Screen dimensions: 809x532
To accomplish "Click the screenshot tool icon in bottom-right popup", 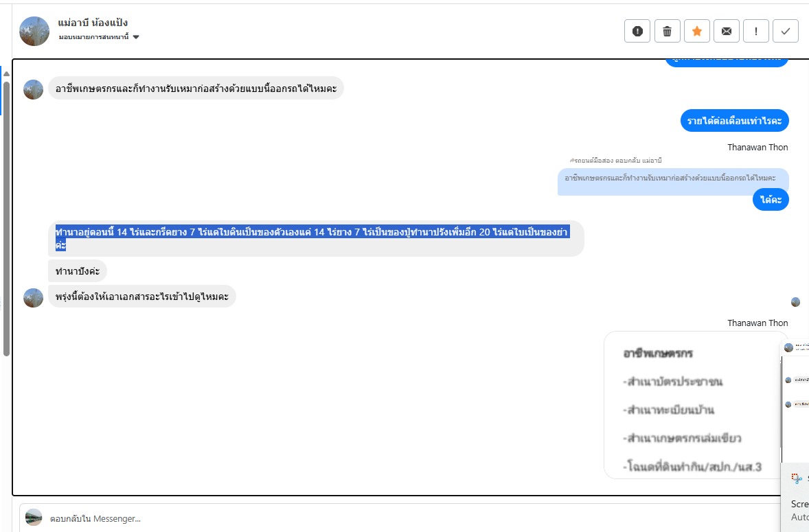I will pos(797,478).
